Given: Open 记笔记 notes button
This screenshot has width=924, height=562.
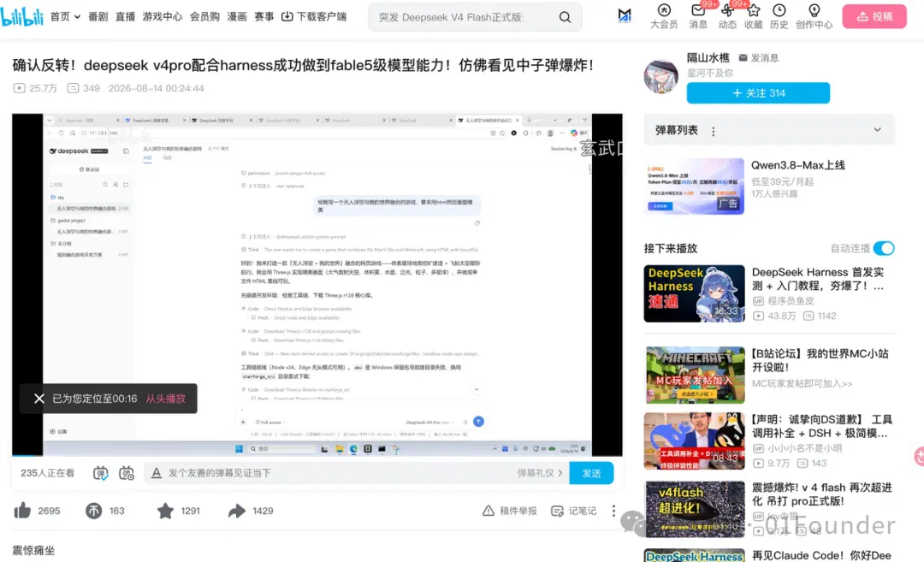Looking at the screenshot, I should click(x=574, y=511).
